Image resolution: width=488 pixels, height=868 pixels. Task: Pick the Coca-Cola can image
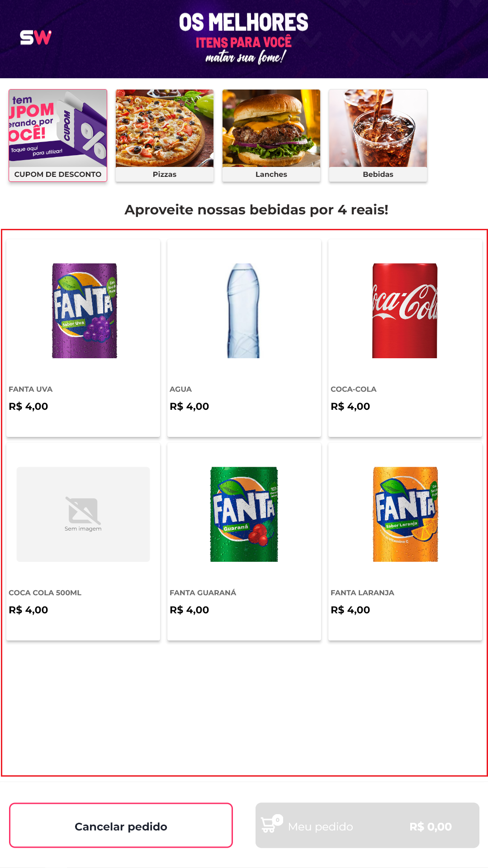405,311
